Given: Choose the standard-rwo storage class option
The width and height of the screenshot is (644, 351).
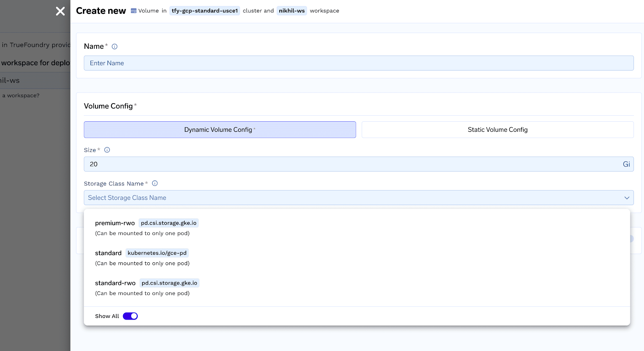Looking at the screenshot, I should (x=357, y=288).
